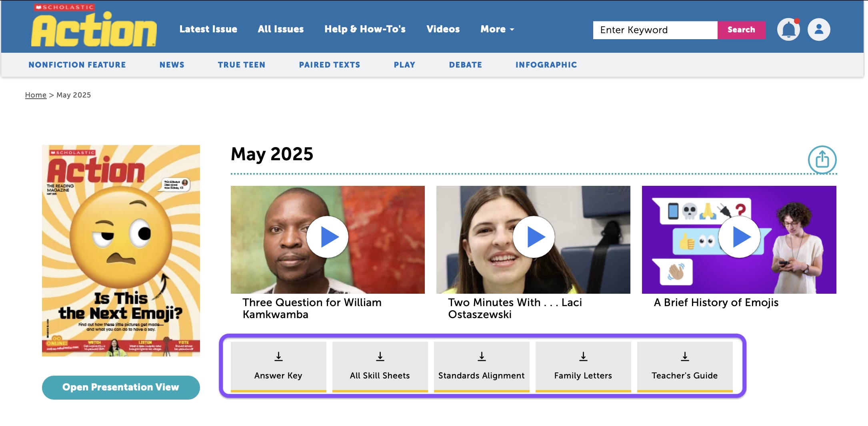The height and width of the screenshot is (426, 868).
Task: Click the share icon beside May 2025
Action: click(x=822, y=160)
